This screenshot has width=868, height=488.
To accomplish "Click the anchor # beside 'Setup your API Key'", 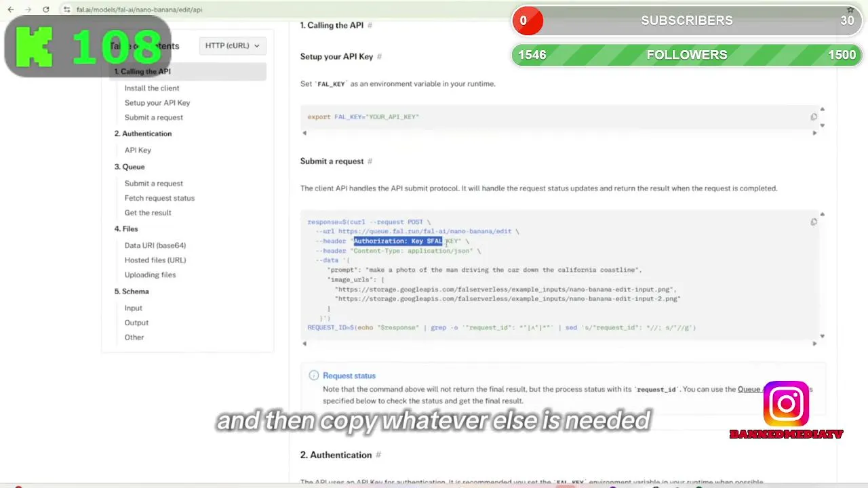I will point(379,56).
